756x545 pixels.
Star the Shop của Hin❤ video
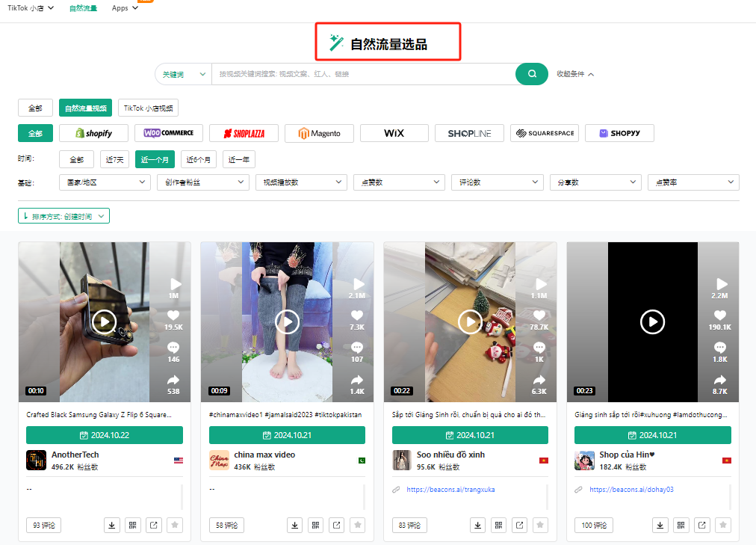click(722, 525)
